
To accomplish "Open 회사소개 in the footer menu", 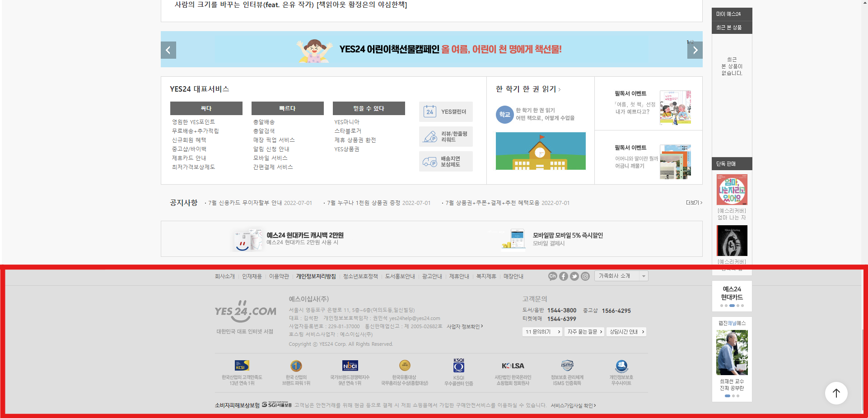I will pyautogui.click(x=225, y=276).
